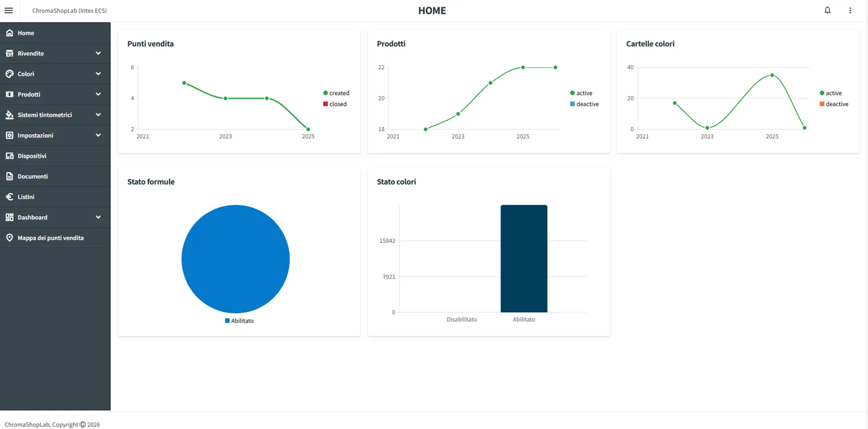Click the 7921 axis value

(x=389, y=277)
